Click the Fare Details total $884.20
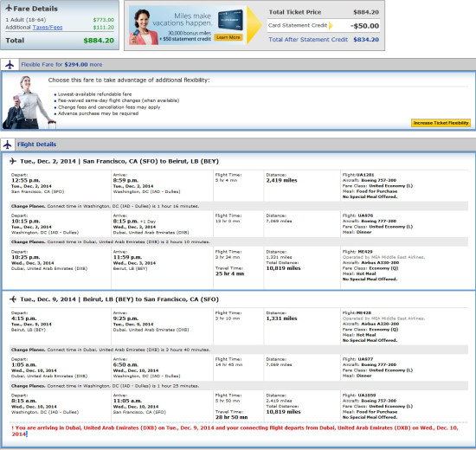476x450 pixels. point(99,41)
